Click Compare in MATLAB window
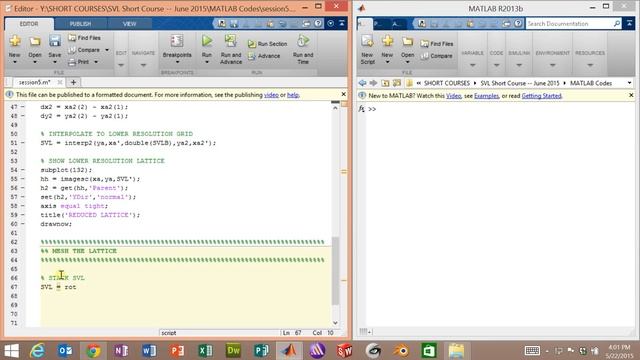Image resolution: width=640 pixels, height=360 pixels. tap(436, 56)
